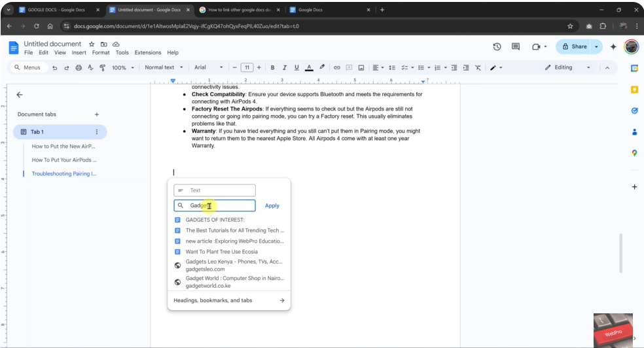Decrease font size with minus button
The width and height of the screenshot is (644, 348).
234,68
